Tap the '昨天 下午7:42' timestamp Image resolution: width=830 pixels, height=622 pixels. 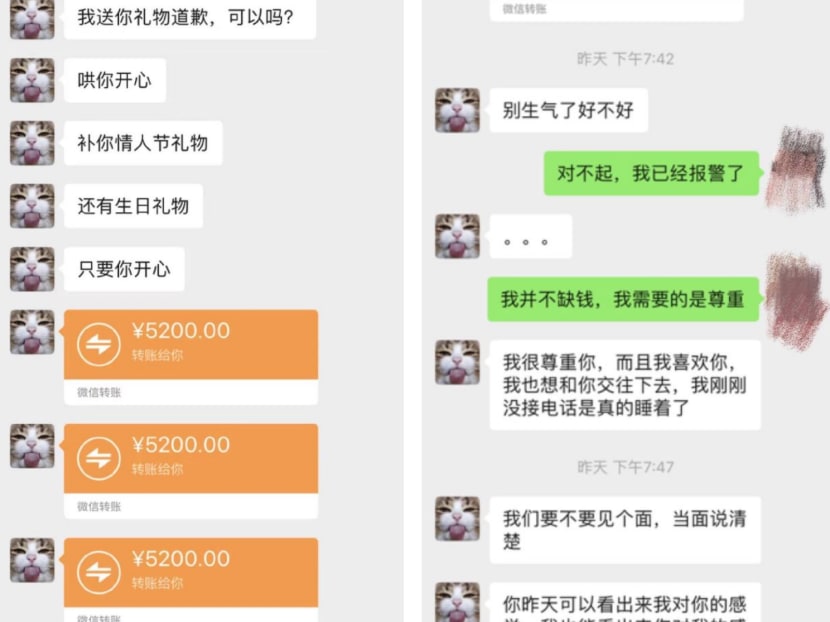[x=625, y=59]
